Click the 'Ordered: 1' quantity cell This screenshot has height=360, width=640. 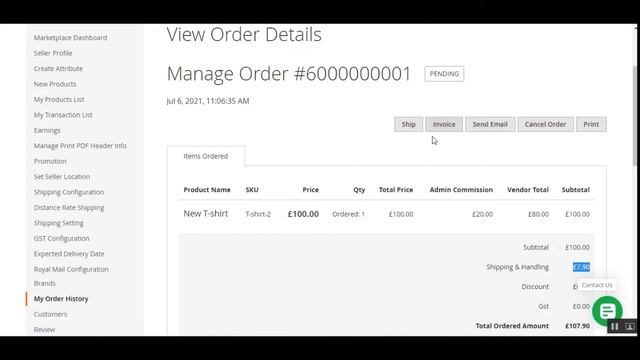pyautogui.click(x=349, y=214)
